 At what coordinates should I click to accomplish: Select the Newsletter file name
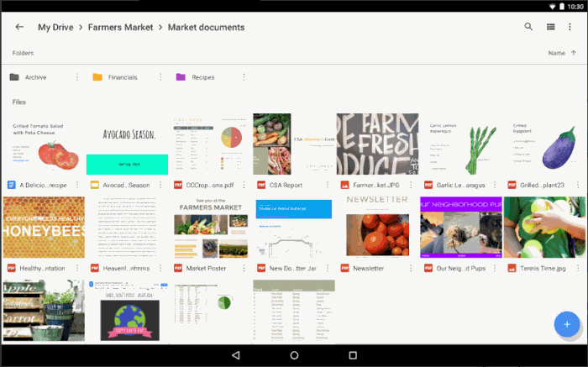coord(368,269)
